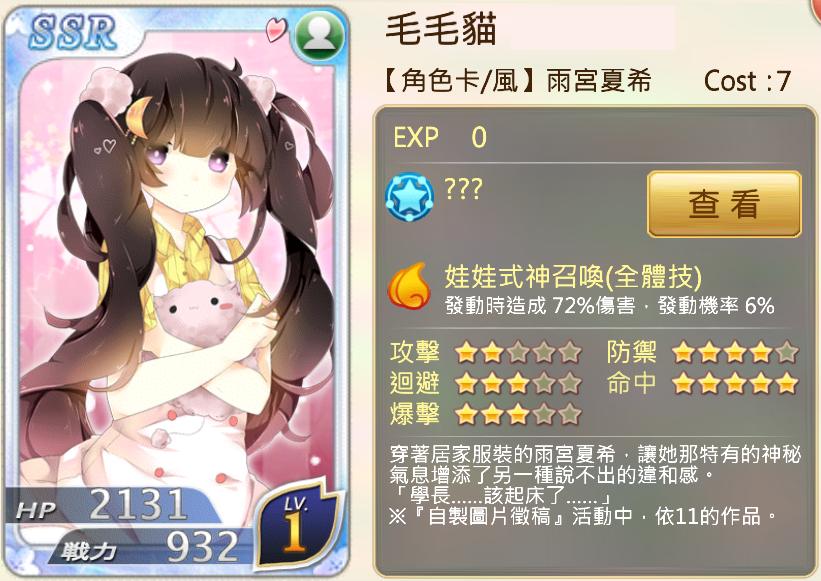The width and height of the screenshot is (821, 581).
Task: Click the 攻擊 attack star rating
Action: (518, 353)
